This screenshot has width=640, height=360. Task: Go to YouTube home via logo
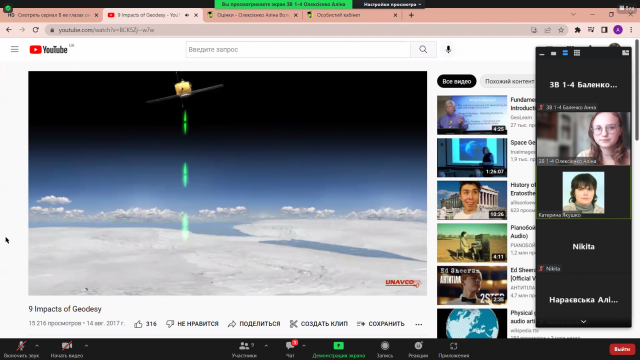pos(48,49)
